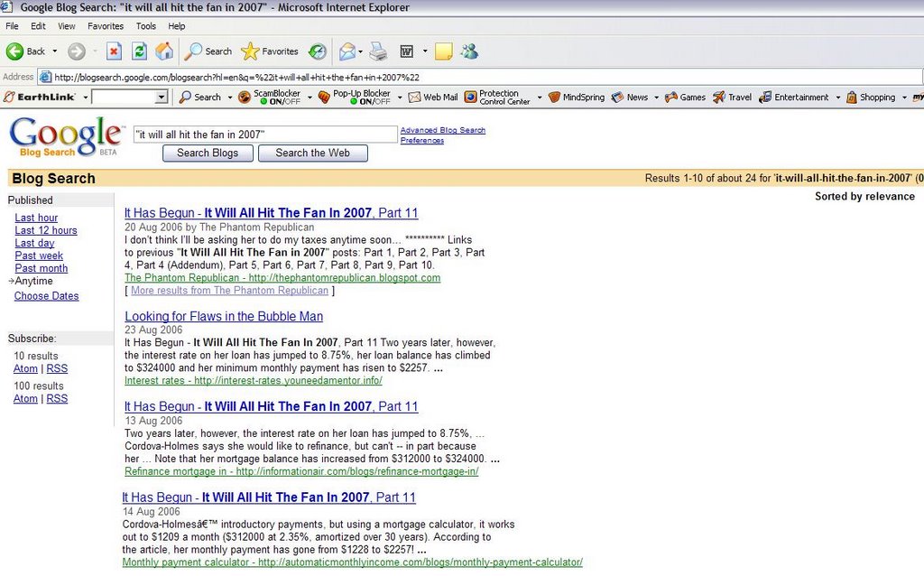This screenshot has width=924, height=576.
Task: Click the browser Address bar URL
Action: 237,78
